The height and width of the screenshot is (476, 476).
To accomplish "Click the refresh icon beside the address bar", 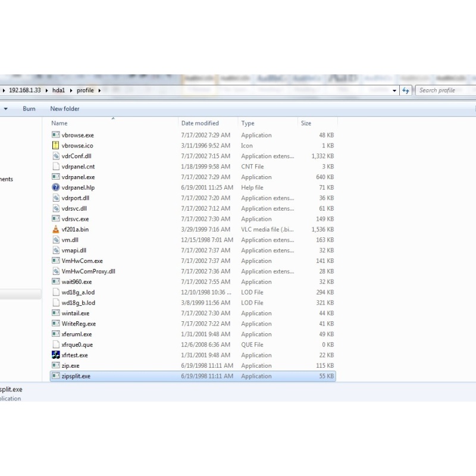I will point(406,90).
